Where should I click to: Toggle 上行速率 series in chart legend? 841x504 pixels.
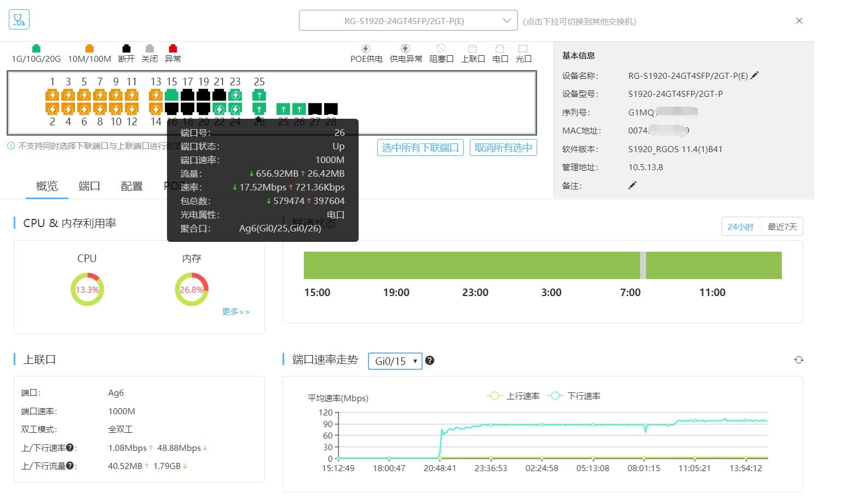513,396
